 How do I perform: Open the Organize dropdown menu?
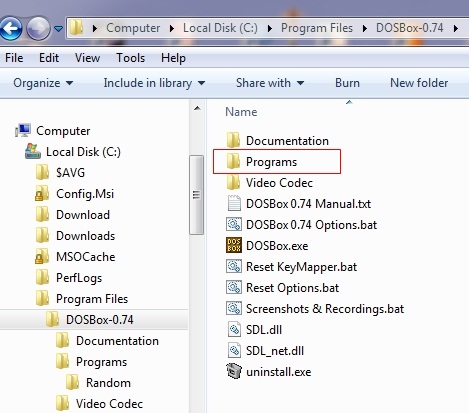[x=43, y=83]
